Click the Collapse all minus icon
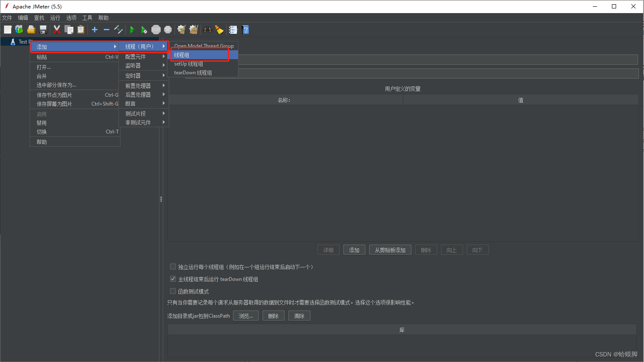The width and height of the screenshot is (644, 362). click(x=107, y=30)
